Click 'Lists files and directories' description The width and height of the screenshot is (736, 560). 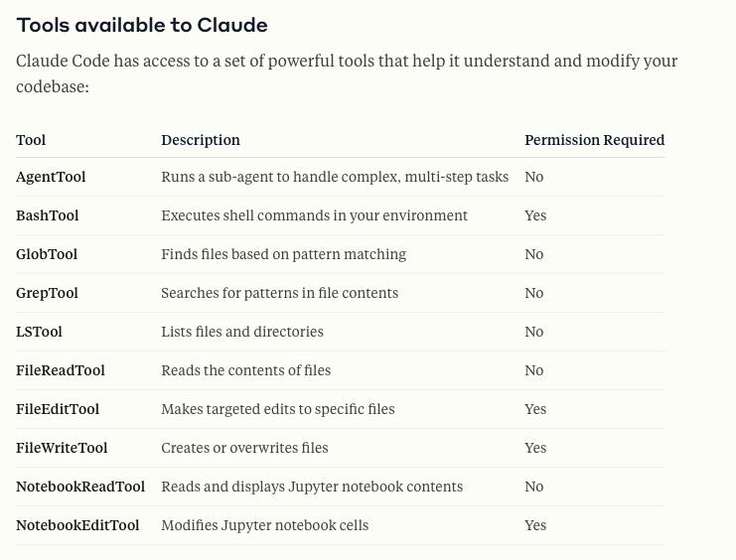tap(242, 332)
